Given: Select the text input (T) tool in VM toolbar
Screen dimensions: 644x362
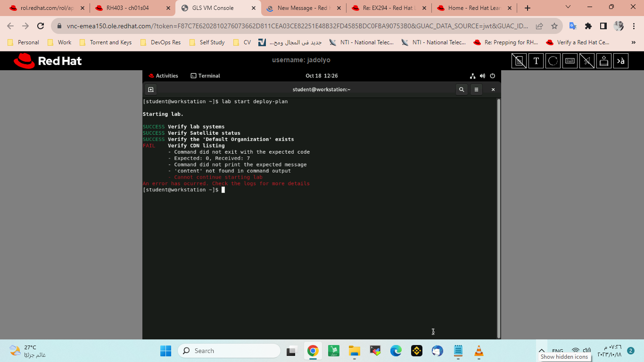Looking at the screenshot, I should [x=536, y=60].
